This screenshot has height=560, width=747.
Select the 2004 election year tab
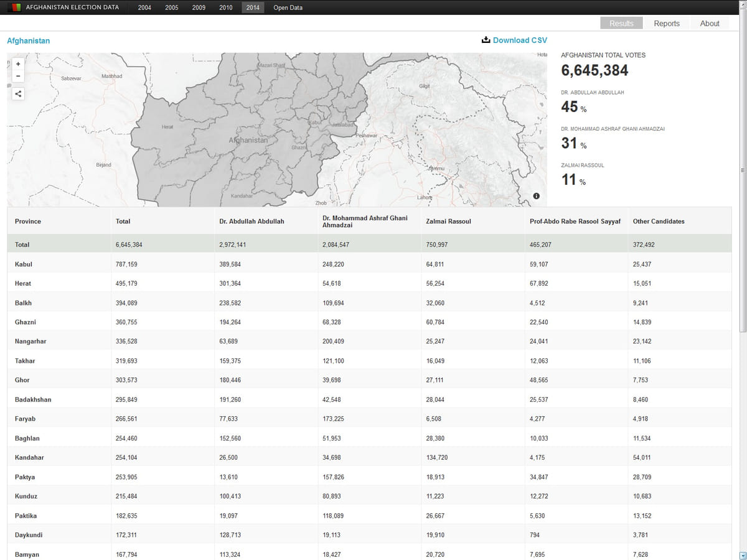pyautogui.click(x=144, y=7)
